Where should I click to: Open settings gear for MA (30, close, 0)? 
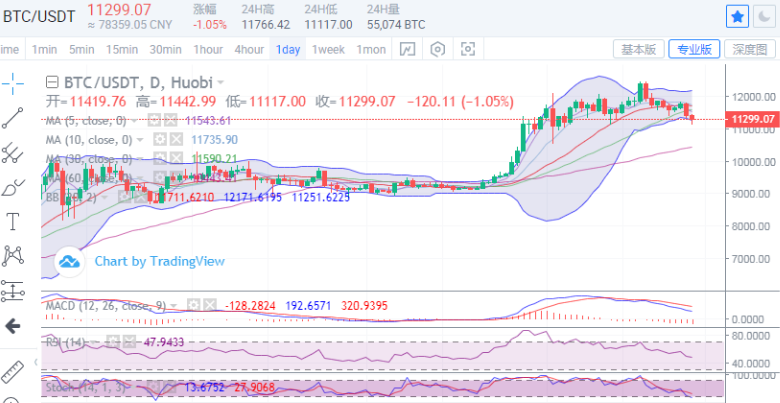(x=160, y=159)
